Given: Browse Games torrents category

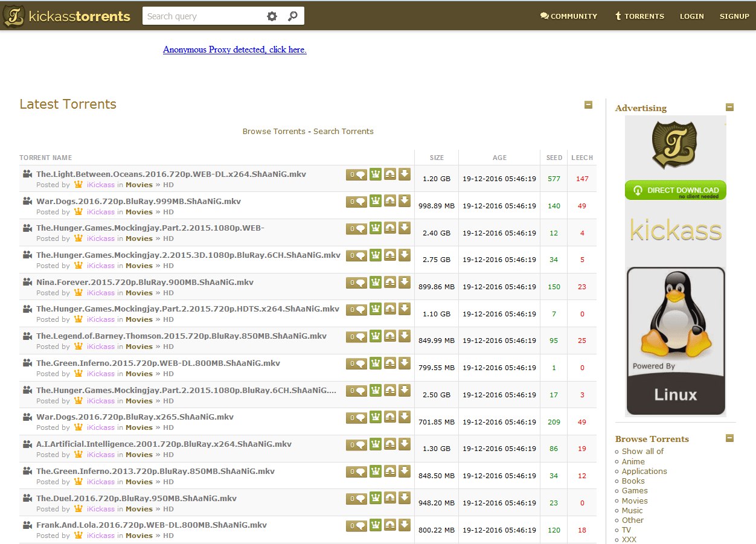Looking at the screenshot, I should click(635, 490).
